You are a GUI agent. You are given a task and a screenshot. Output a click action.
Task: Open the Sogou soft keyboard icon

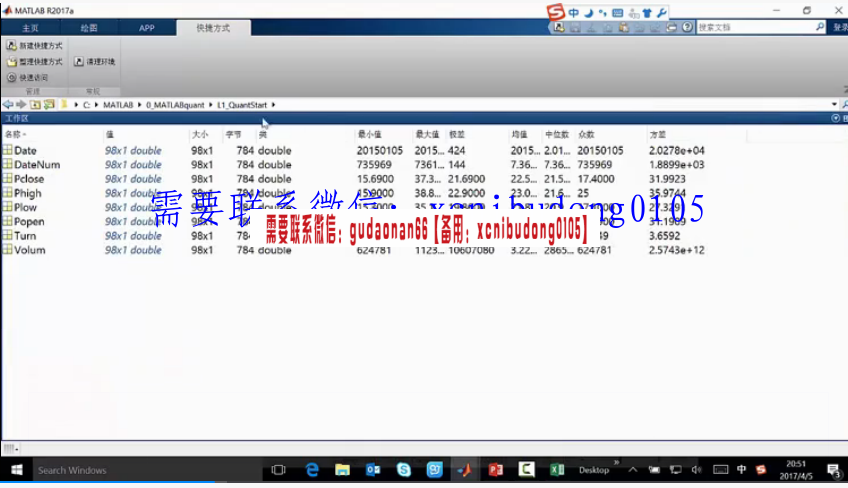(618, 12)
